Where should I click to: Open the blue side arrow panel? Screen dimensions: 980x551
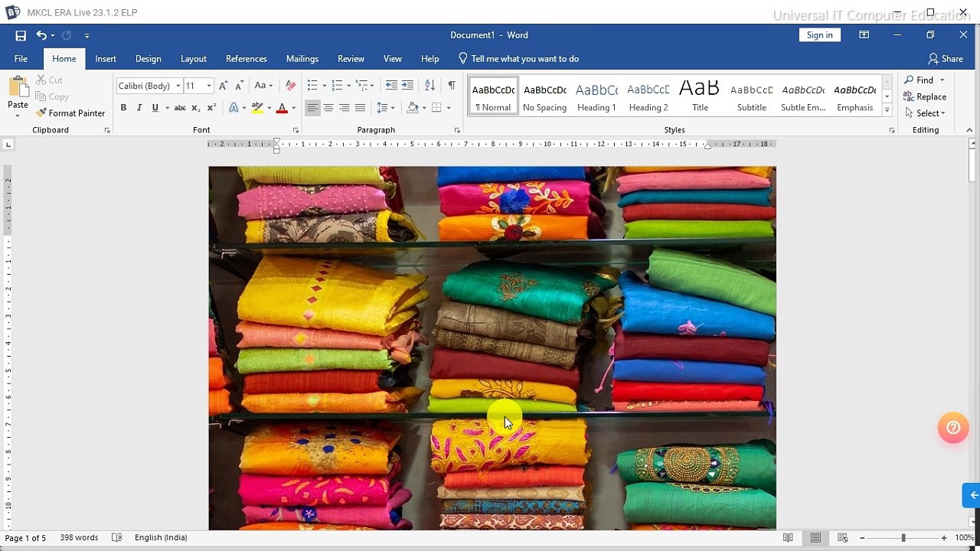[972, 495]
